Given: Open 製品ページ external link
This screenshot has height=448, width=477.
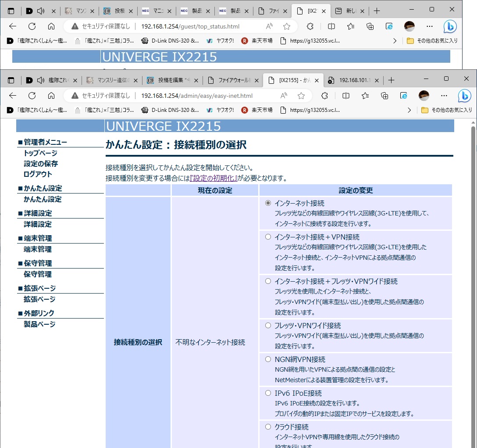Looking at the screenshot, I should pyautogui.click(x=39, y=324).
